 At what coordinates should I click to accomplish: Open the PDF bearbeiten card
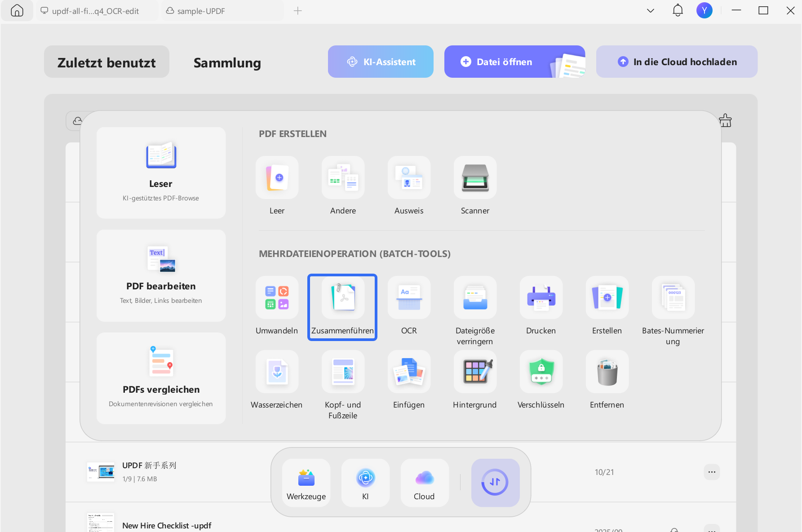coord(161,275)
